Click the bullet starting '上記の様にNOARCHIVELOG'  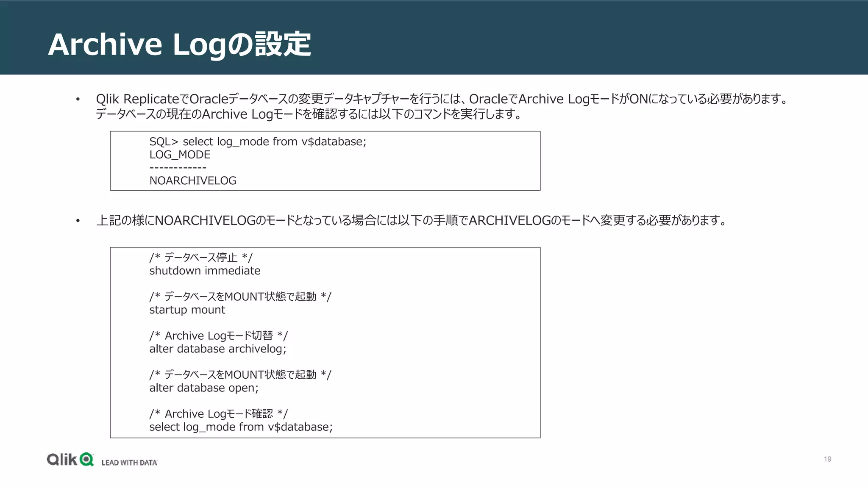coord(412,220)
